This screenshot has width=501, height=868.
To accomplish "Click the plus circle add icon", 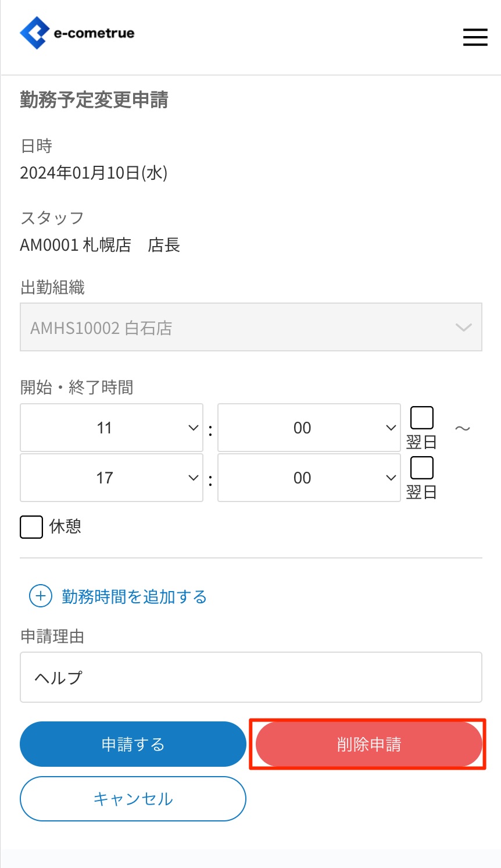I will tap(41, 596).
